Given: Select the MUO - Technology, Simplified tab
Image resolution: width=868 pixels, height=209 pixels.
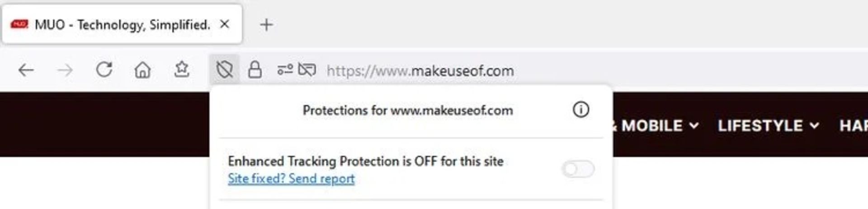Looking at the screenshot, I should tap(122, 25).
